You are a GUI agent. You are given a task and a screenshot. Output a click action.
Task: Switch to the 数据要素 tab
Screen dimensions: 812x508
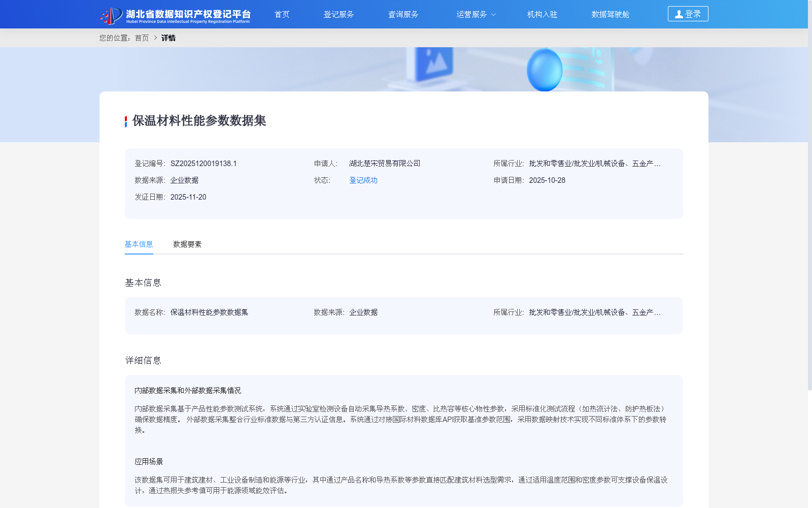pos(187,244)
